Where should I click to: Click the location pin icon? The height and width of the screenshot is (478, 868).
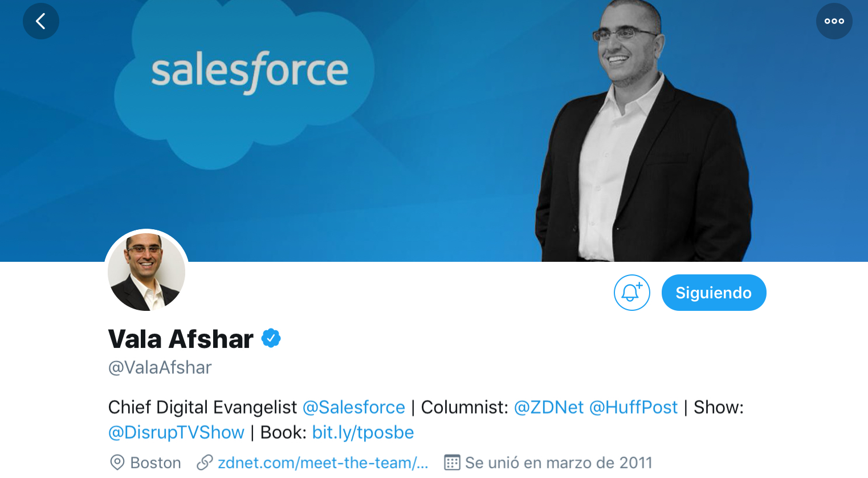(117, 462)
